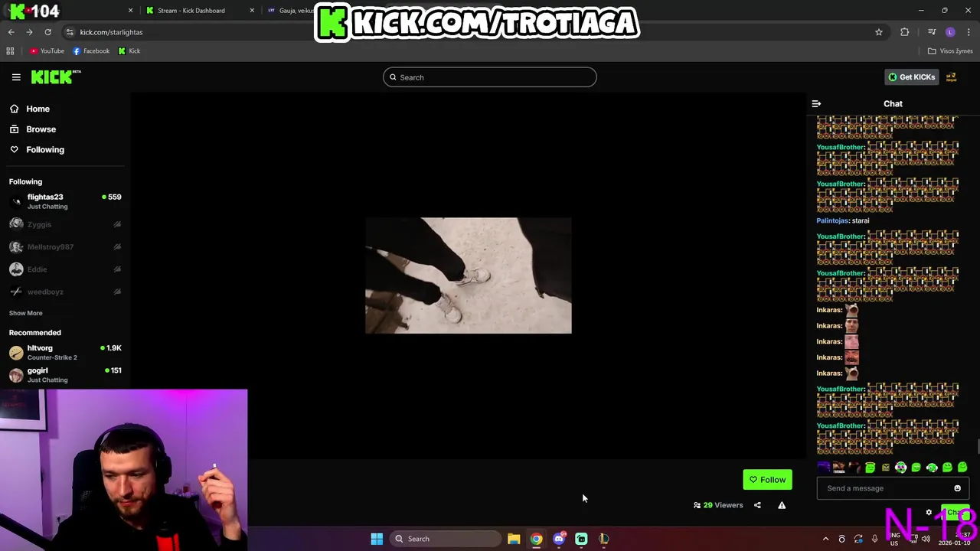The image size is (980, 551).
Task: Open the YouTube bookmark
Action: (47, 51)
